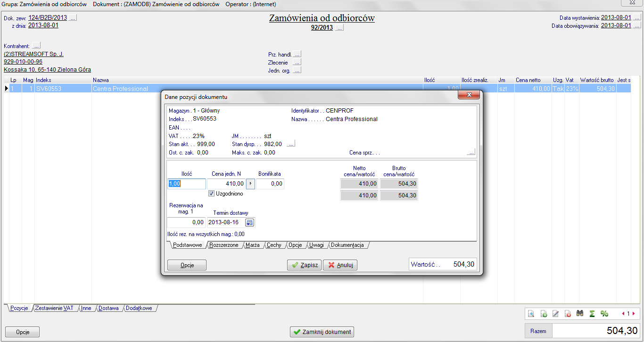Open Dodatkowe tab at bottom
The height and width of the screenshot is (342, 644).
click(139, 308)
